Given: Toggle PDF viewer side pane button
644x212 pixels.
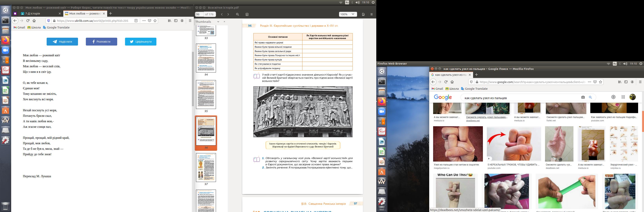Looking at the screenshot, I should pyautogui.click(x=247, y=14).
